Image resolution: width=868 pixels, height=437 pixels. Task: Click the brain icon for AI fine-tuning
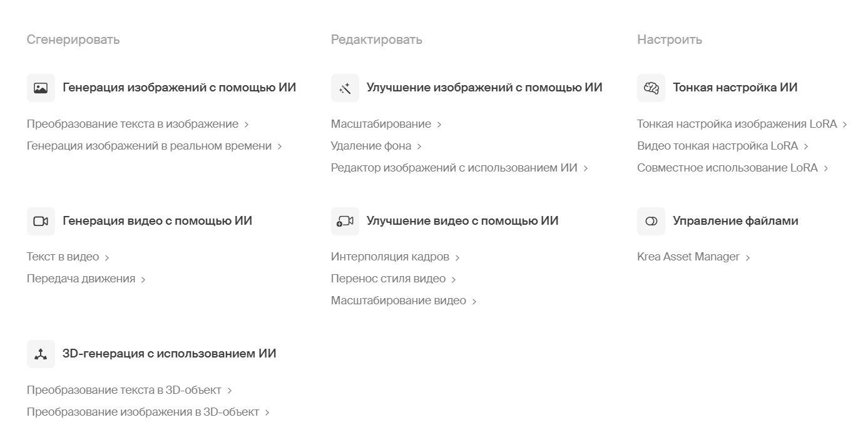point(651,88)
